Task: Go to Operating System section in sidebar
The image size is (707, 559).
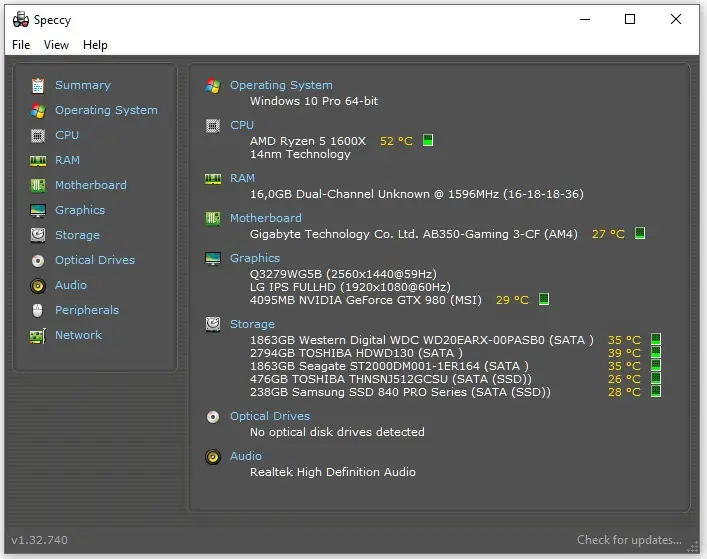Action: pos(106,110)
